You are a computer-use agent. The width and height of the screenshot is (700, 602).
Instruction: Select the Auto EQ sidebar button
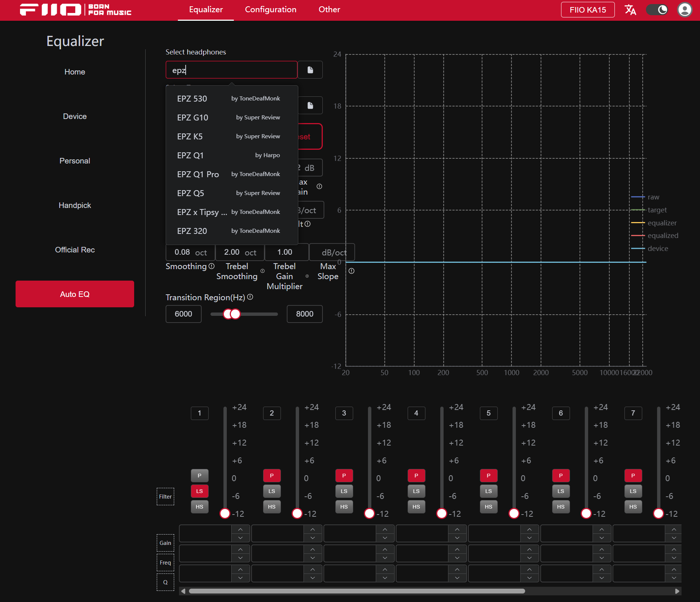pos(74,294)
